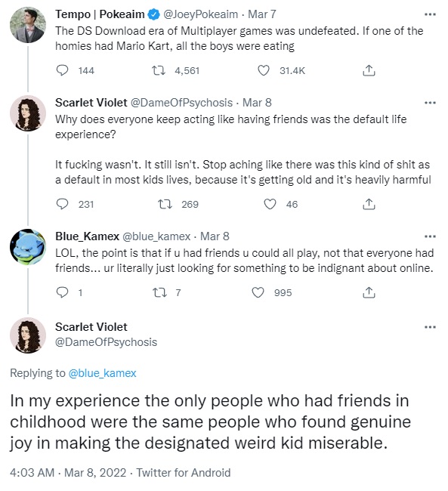Open more options on the main tweet
448x491 pixels.
pos(430,327)
